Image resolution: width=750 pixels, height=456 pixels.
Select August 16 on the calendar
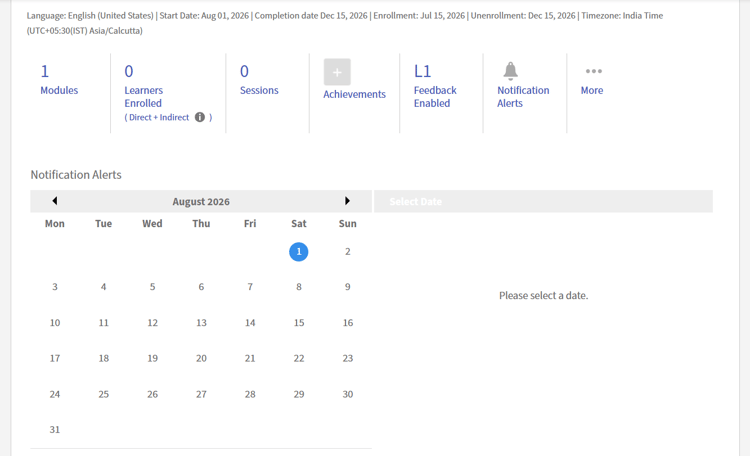pos(348,323)
